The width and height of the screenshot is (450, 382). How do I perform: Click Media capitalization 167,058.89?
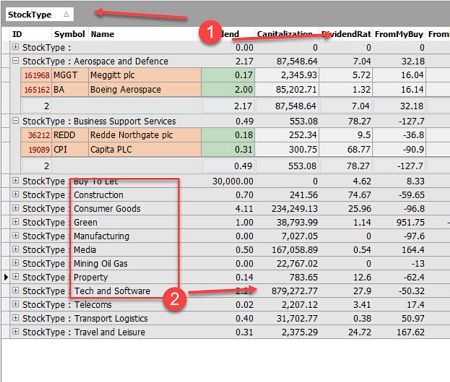pos(295,250)
